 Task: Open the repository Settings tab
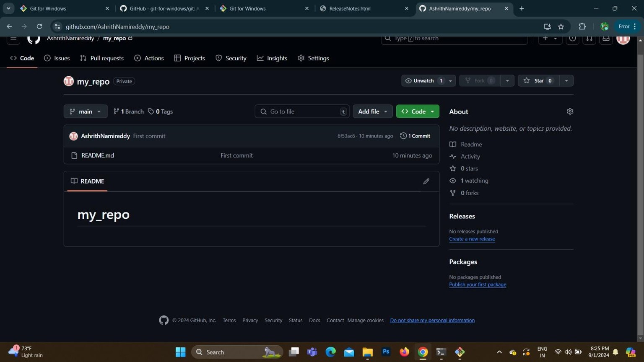pyautogui.click(x=314, y=58)
